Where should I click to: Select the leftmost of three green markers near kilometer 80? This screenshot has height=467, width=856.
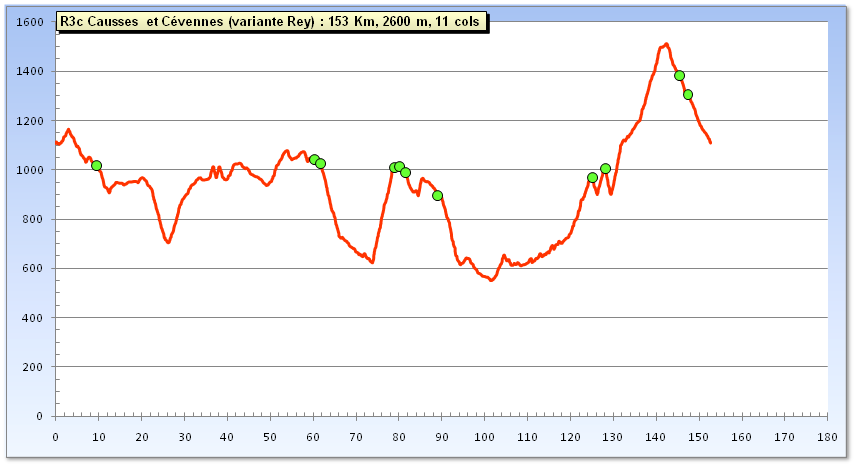(x=394, y=168)
